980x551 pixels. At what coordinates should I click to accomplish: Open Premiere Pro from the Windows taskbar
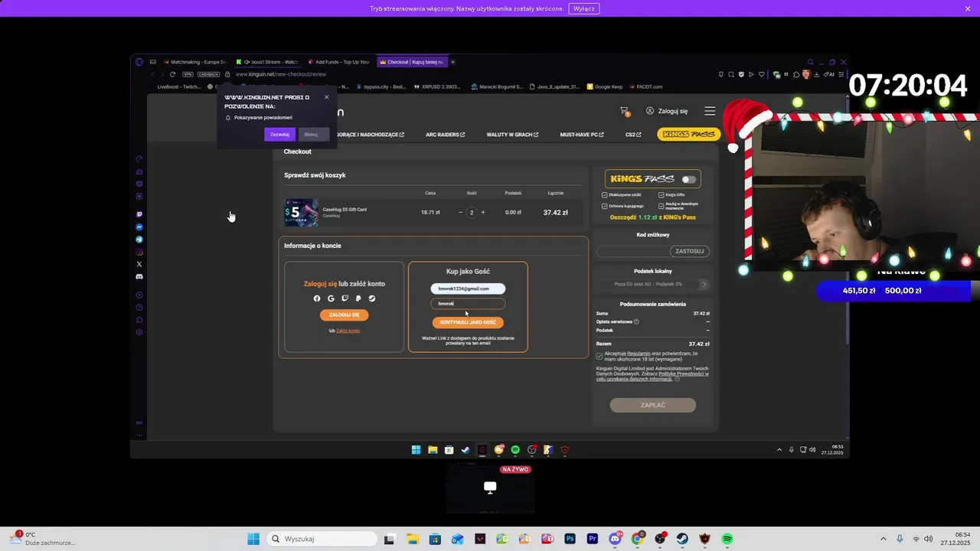coord(592,539)
